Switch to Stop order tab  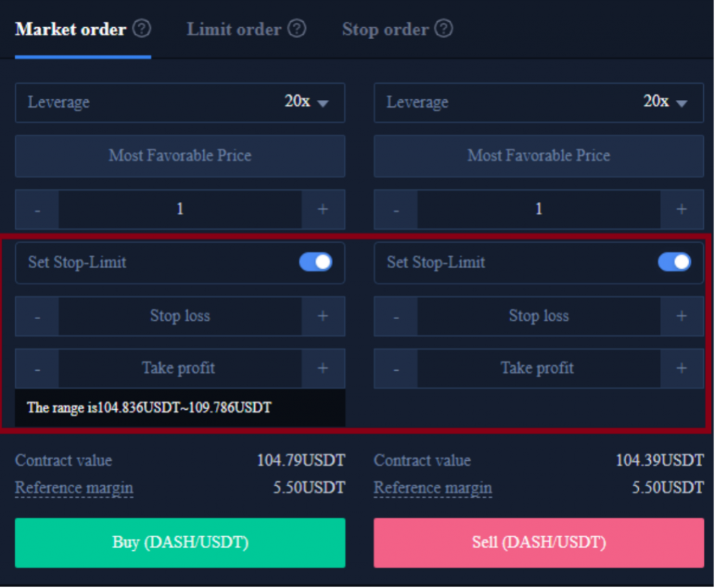click(385, 29)
